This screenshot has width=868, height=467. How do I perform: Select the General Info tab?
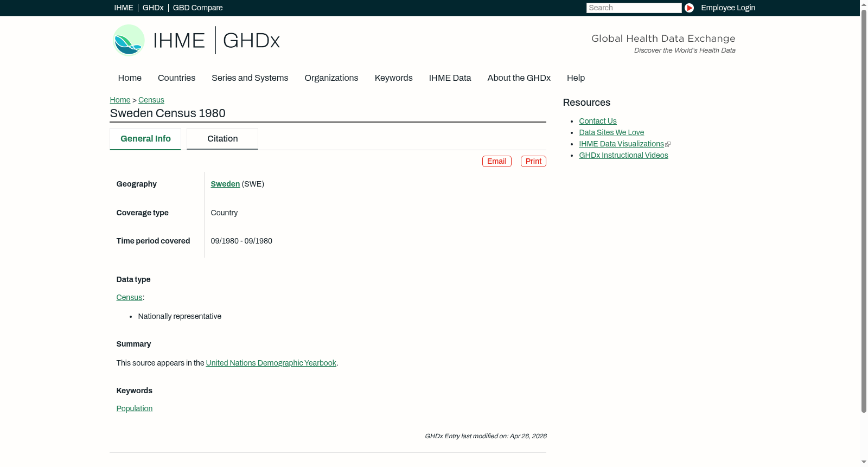(x=145, y=139)
